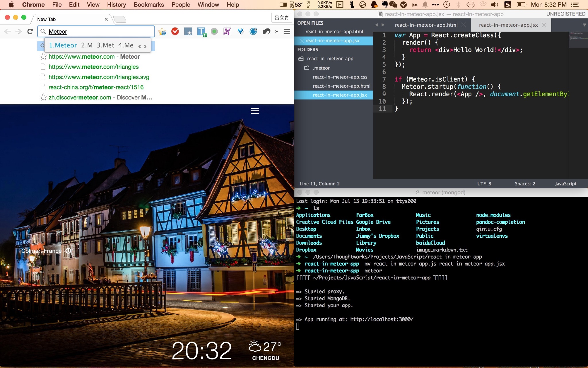Click the curved undo arrow extension icon

tap(266, 31)
